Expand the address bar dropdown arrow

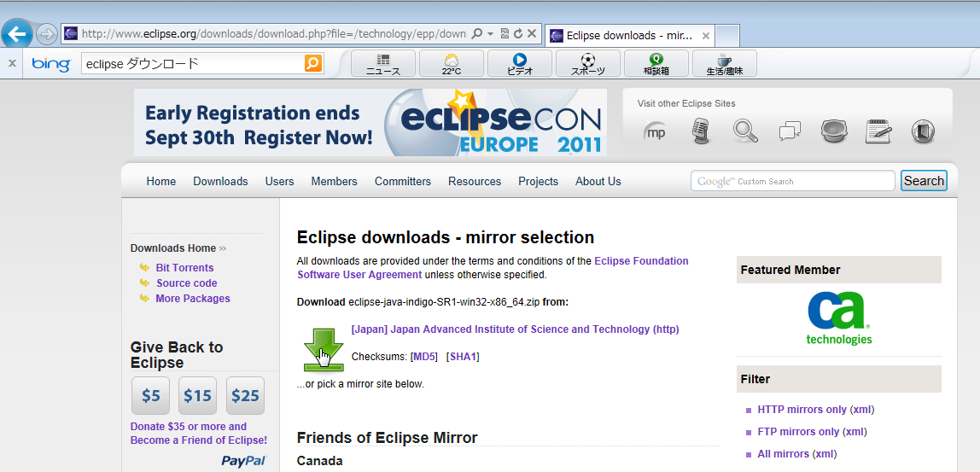[x=490, y=34]
